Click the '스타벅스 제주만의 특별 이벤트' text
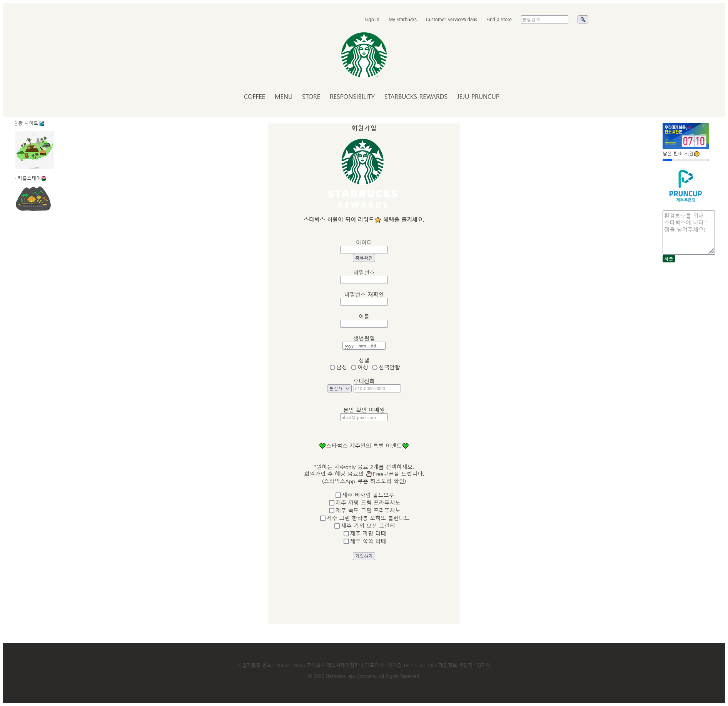This screenshot has height=706, width=728. [364, 446]
